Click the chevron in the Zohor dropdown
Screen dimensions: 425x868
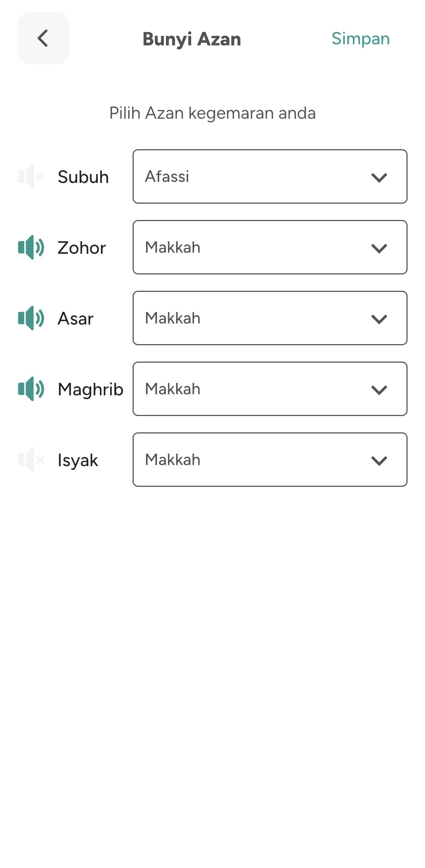(379, 248)
